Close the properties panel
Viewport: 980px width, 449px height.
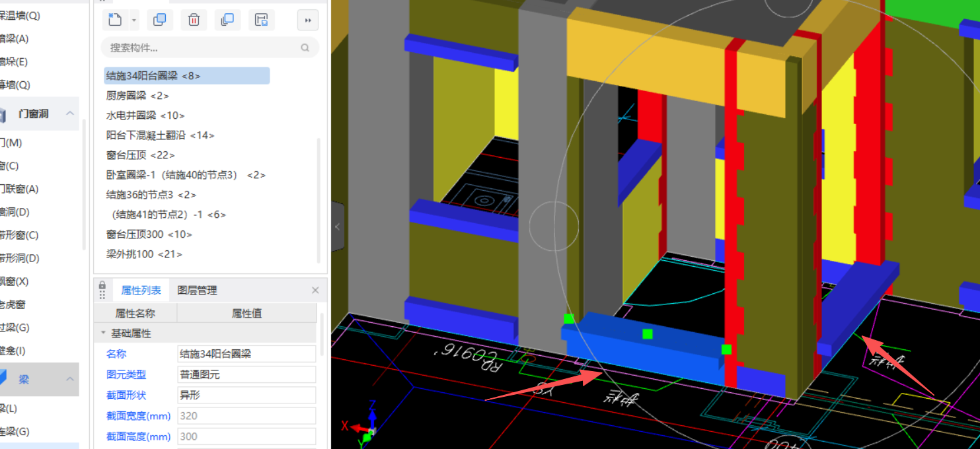(x=315, y=291)
